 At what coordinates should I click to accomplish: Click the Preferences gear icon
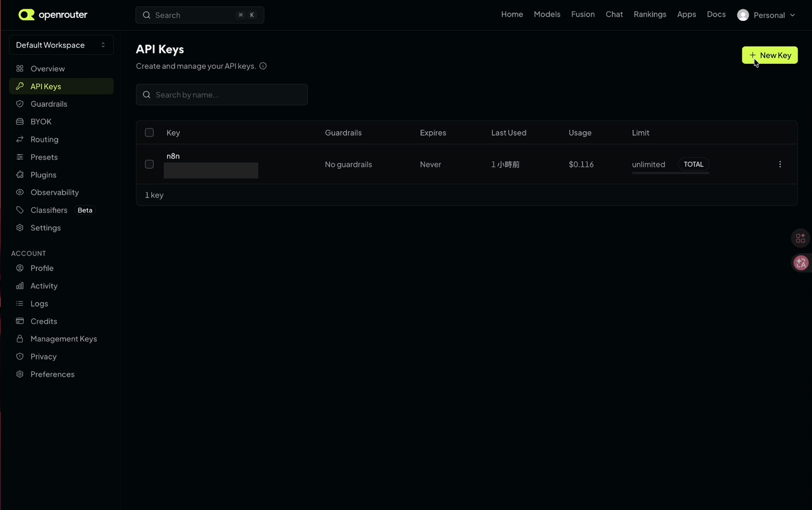[20, 374]
